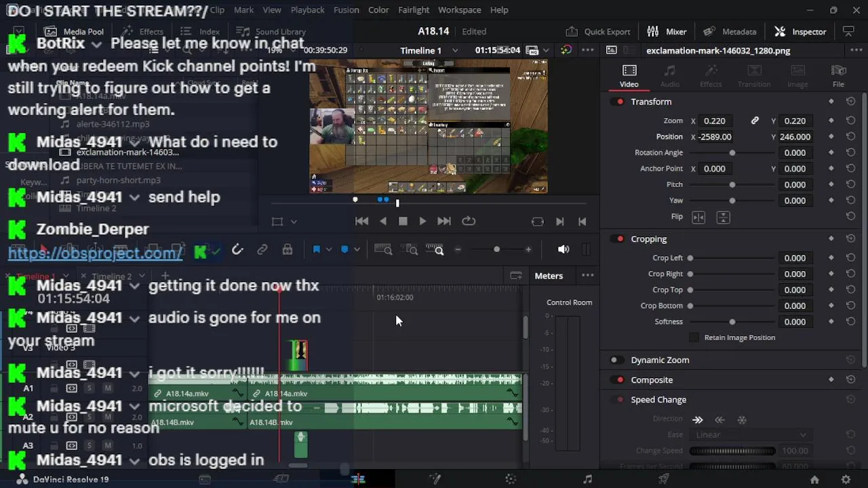Screen dimensions: 868x488
Task: Adjust the timeline zoom slider
Action: click(496, 249)
